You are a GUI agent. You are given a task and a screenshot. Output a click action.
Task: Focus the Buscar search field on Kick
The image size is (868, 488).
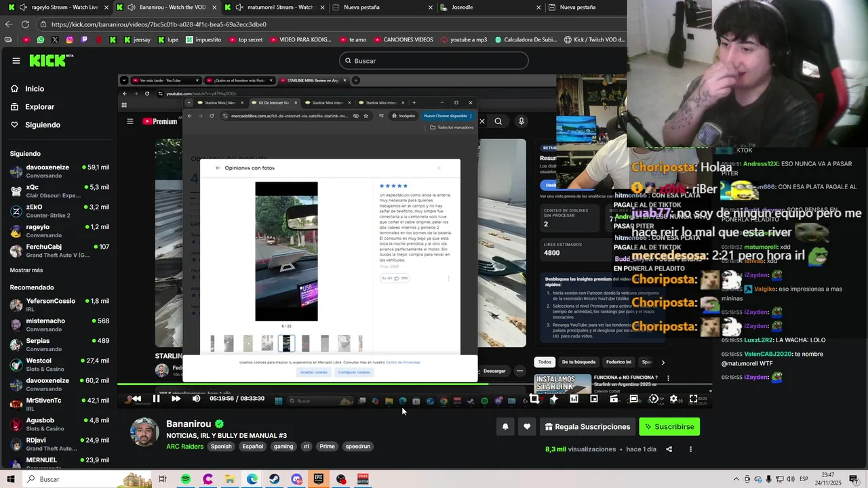point(434,61)
